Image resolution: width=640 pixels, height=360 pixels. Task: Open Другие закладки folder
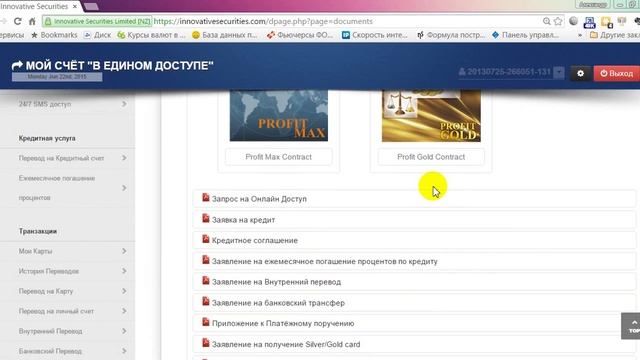(615, 35)
